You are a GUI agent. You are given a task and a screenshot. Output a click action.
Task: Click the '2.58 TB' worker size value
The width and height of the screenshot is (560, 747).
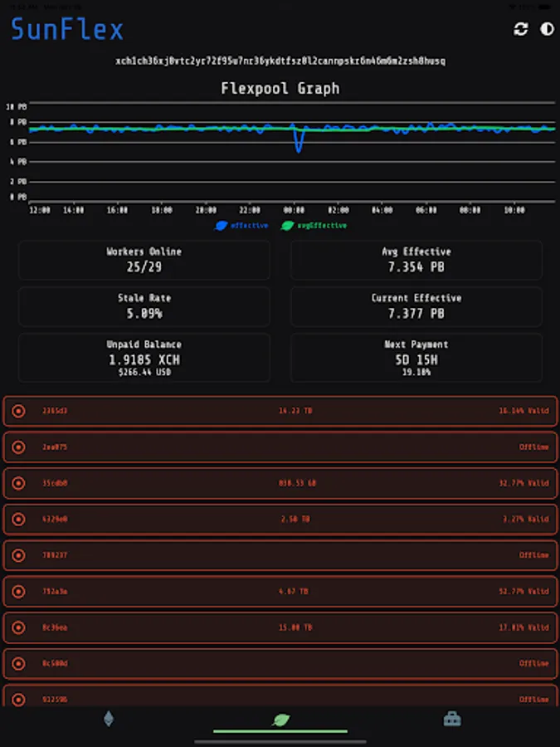tap(295, 519)
